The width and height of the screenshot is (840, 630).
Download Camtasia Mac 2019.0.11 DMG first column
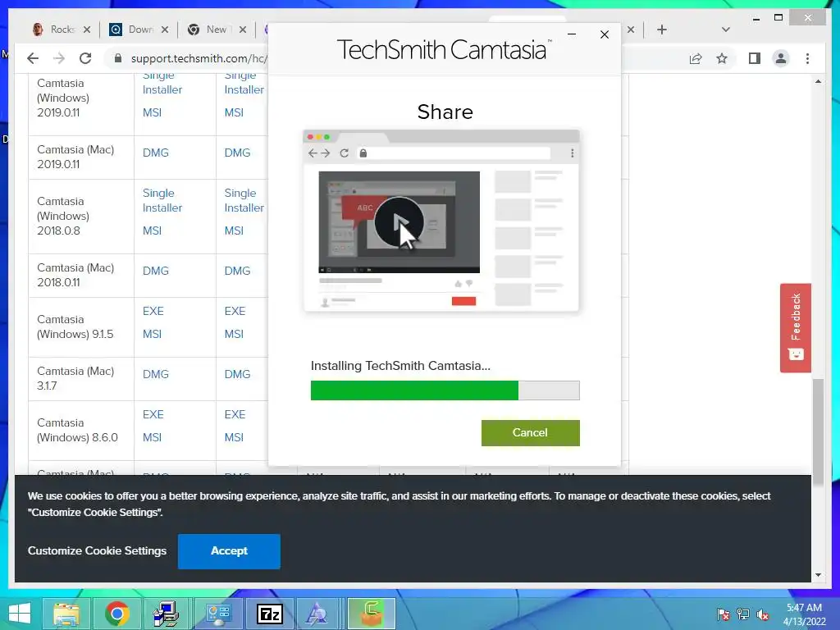pos(156,153)
